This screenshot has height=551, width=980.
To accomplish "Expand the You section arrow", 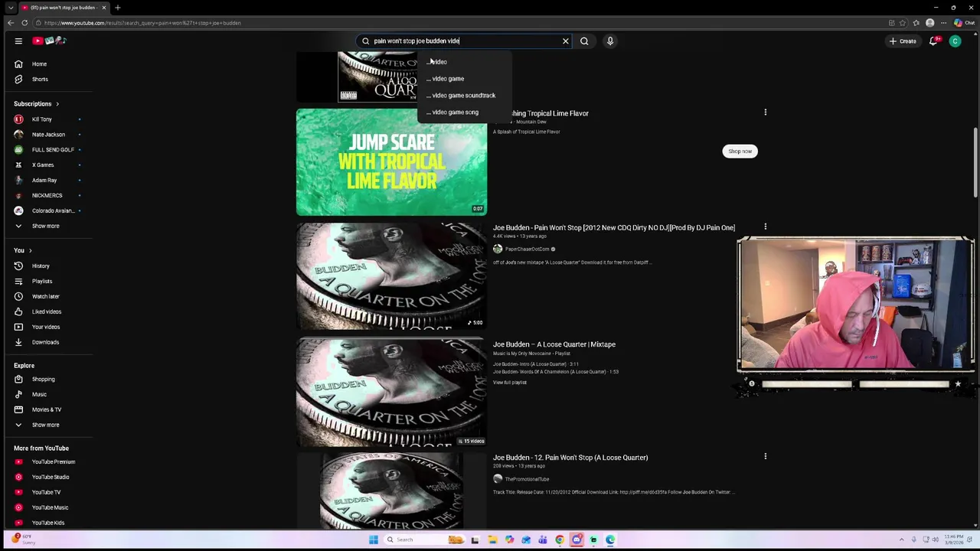I will pyautogui.click(x=30, y=251).
